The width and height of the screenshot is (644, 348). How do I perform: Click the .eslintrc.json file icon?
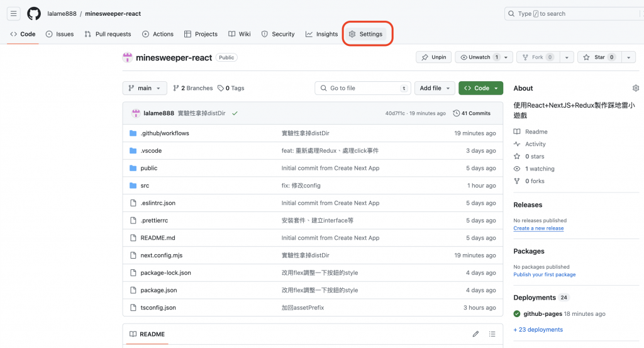click(133, 203)
